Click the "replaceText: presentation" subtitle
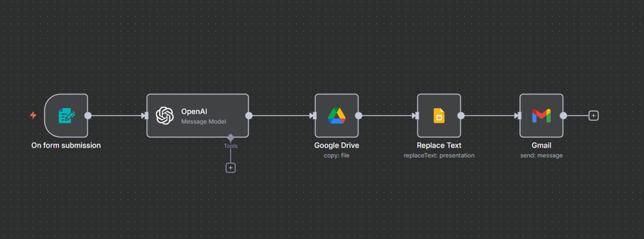 click(x=439, y=156)
